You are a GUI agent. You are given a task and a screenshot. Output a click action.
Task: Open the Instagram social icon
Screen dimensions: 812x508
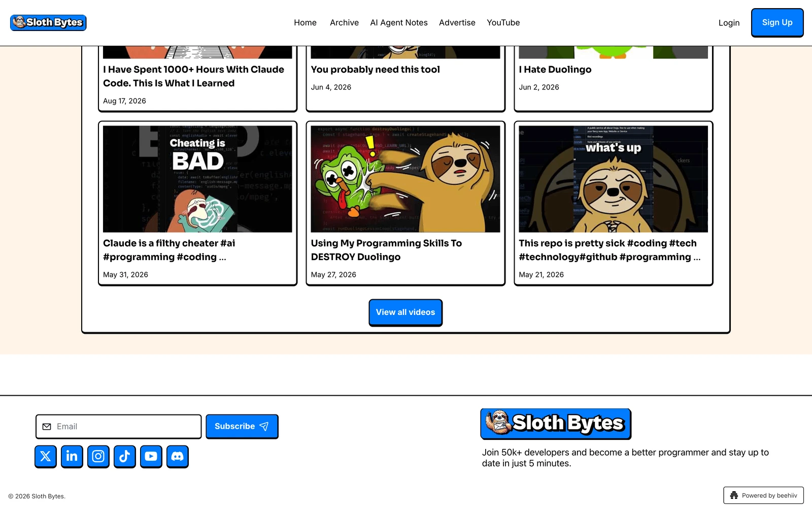(x=98, y=456)
